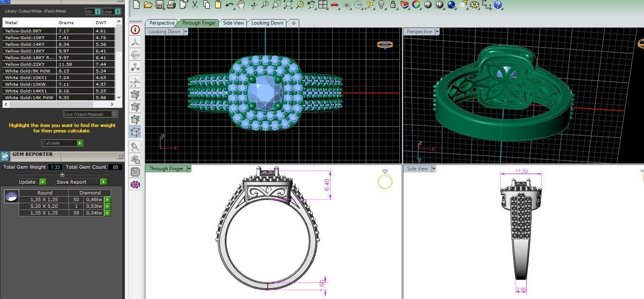Screen dimensions: 644x299
Task: Click the light bulb show/hide icon
Action: [x=381, y=5]
